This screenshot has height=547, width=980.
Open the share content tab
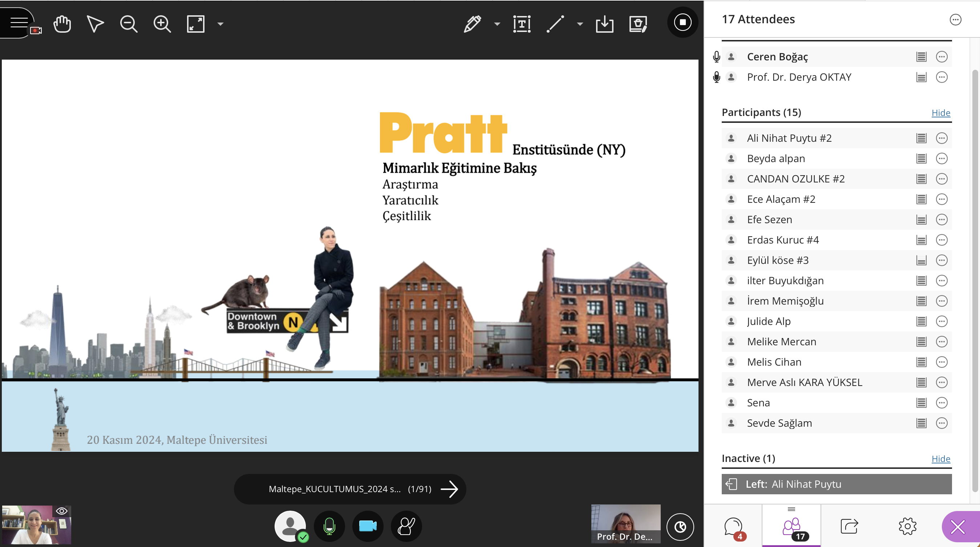point(849,526)
